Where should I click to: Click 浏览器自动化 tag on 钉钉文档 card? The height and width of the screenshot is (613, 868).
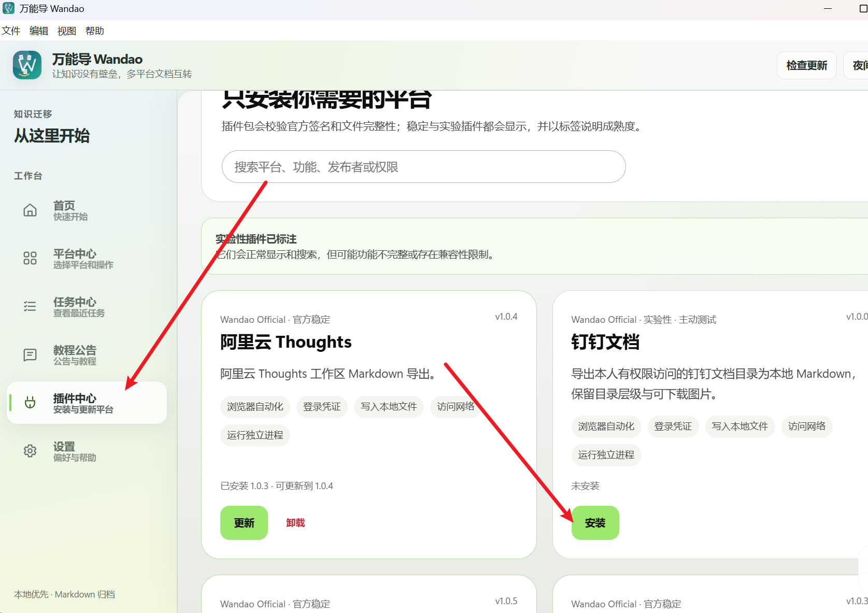[606, 426]
